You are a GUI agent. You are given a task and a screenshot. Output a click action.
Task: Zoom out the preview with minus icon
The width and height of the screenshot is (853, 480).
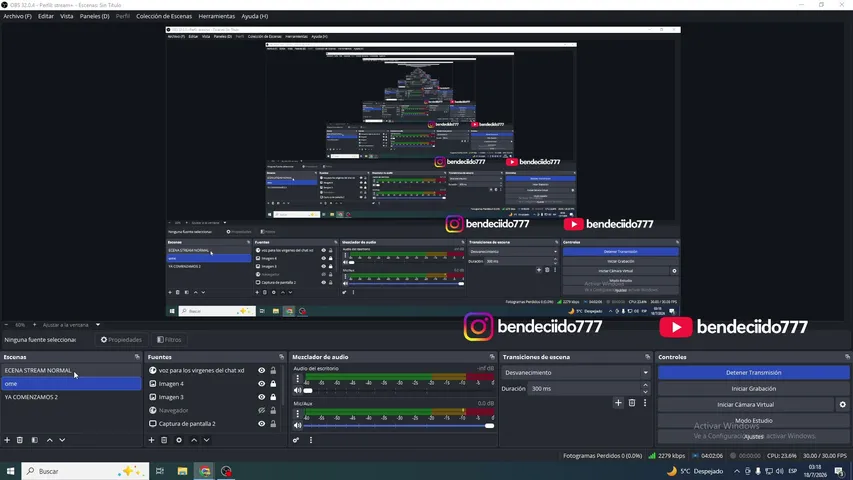pos(6,325)
